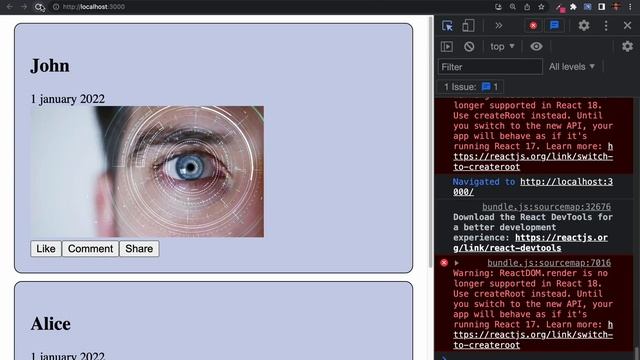Image resolution: width=640 pixels, height=360 pixels.
Task: Open the profile avatar
Action: tap(616, 7)
